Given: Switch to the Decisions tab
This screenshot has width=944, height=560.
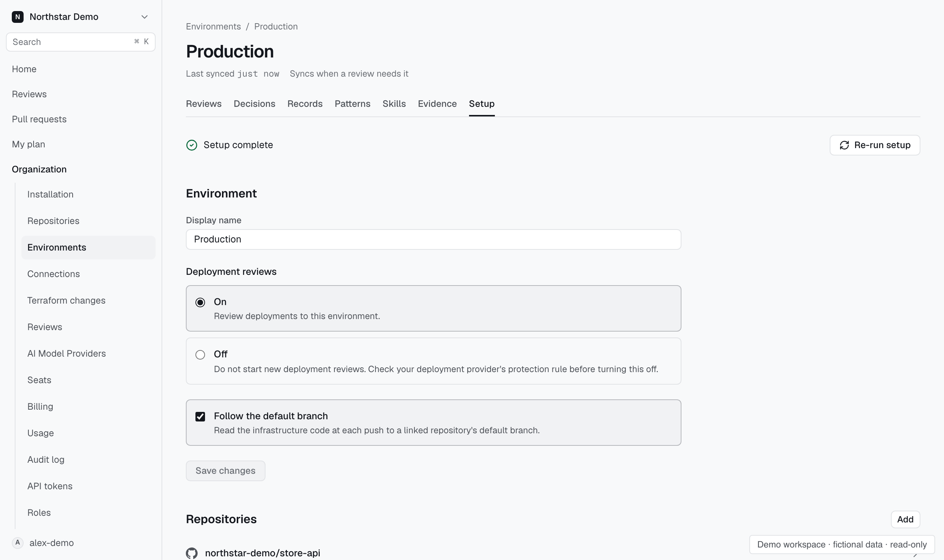Looking at the screenshot, I should click(x=254, y=104).
